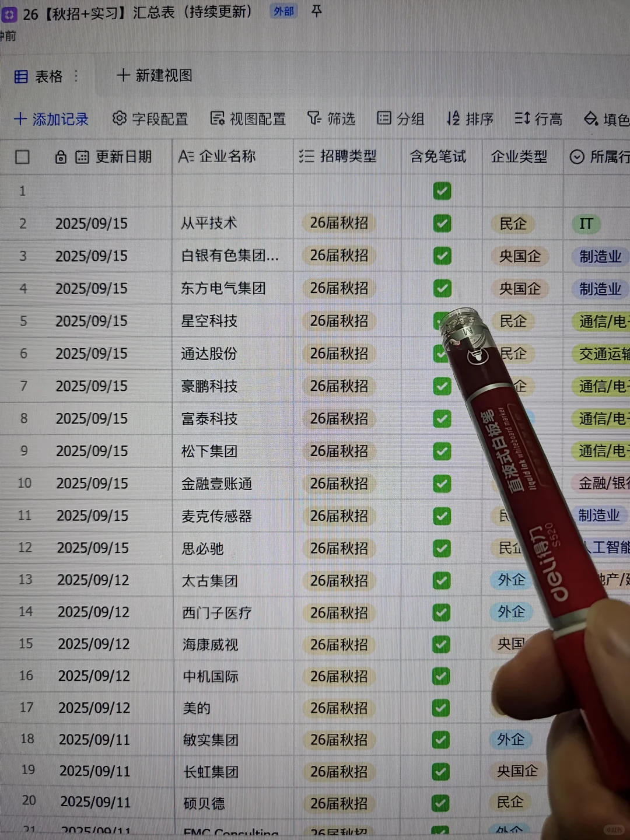This screenshot has width=630, height=840.
Task: Click the lock icon in the header row
Action: click(x=61, y=156)
